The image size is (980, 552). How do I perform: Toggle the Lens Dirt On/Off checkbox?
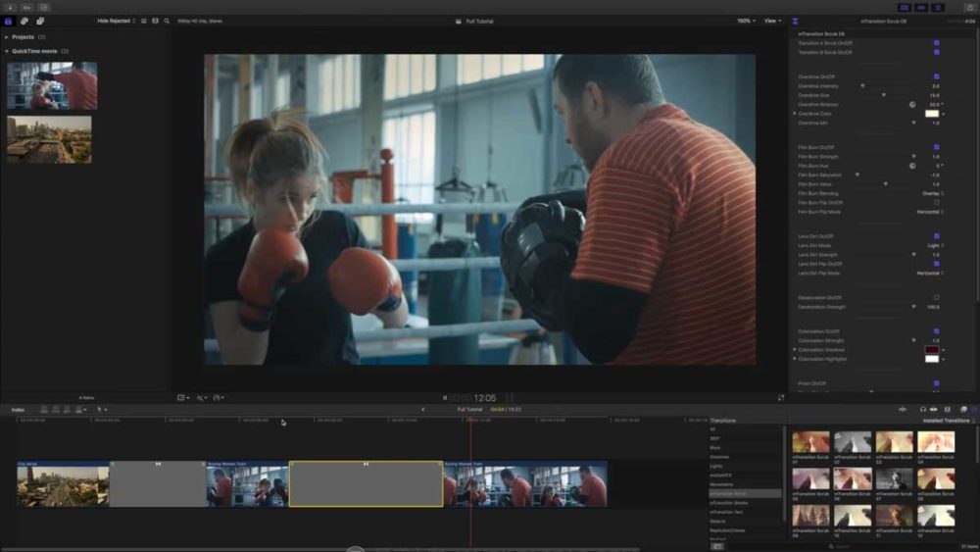tap(936, 236)
